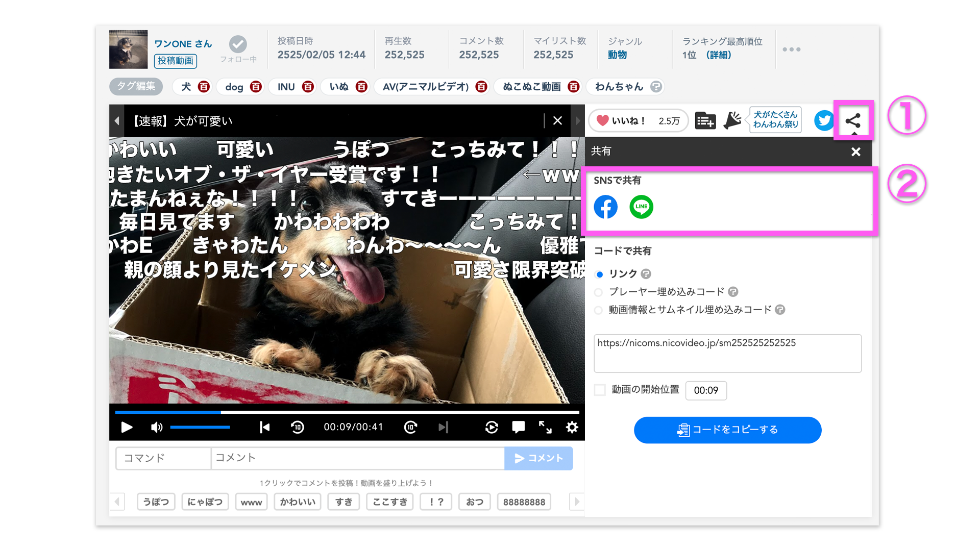Select 動画情報とサムネイル埋め込みコード radio option
This screenshot has width=980, height=551.
point(599,310)
